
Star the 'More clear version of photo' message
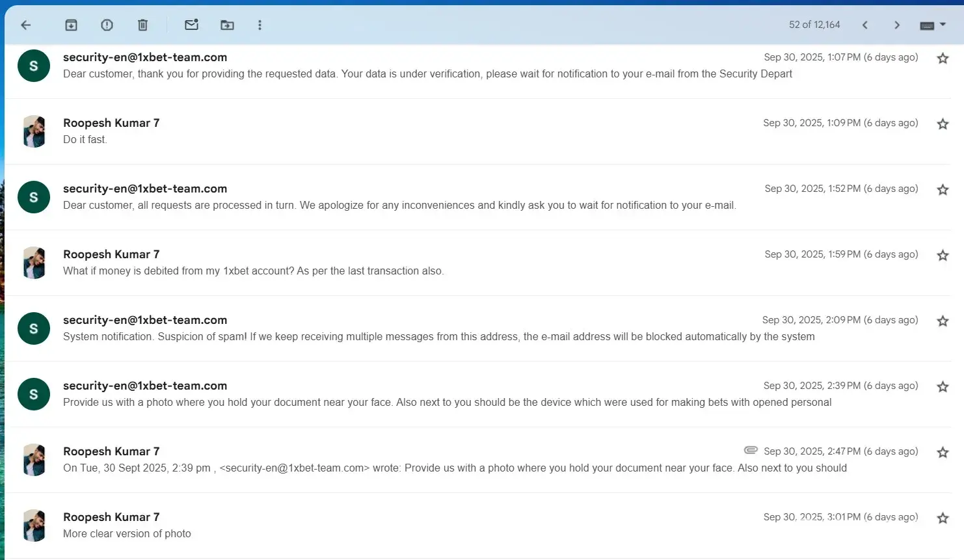pyautogui.click(x=943, y=518)
